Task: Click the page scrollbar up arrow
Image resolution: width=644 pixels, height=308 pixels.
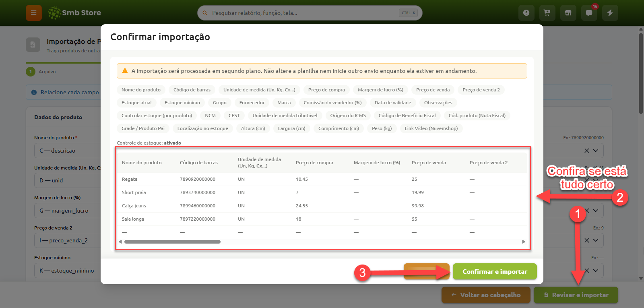Action: pos(641,29)
